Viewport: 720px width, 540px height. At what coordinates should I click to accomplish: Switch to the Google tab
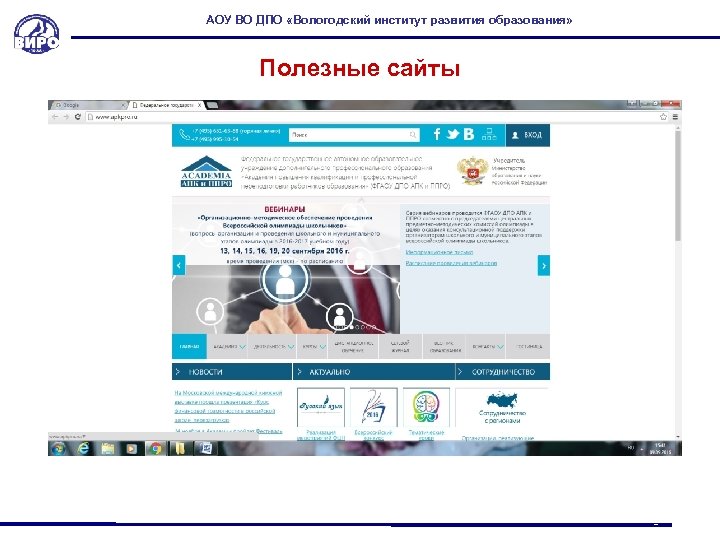tap(88, 105)
